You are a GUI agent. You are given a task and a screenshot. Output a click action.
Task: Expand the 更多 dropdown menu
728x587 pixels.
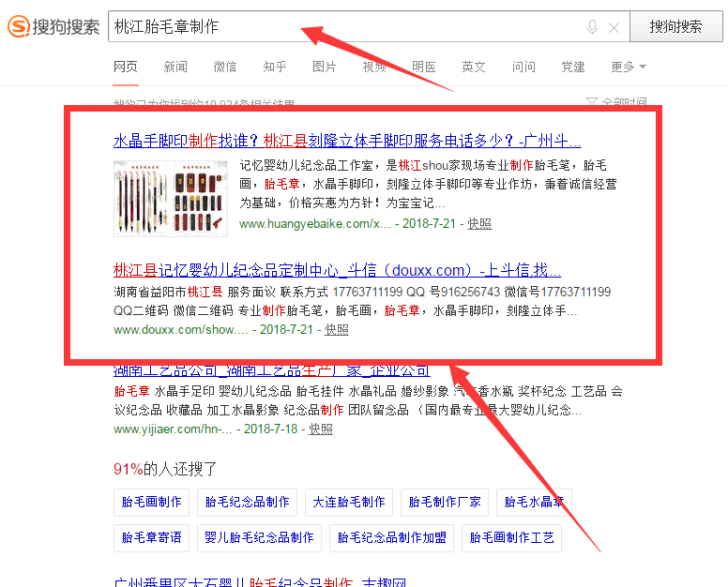tap(629, 67)
